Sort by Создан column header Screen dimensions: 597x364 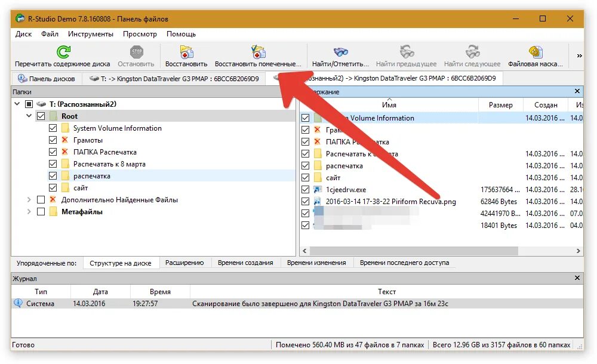pyautogui.click(x=546, y=105)
